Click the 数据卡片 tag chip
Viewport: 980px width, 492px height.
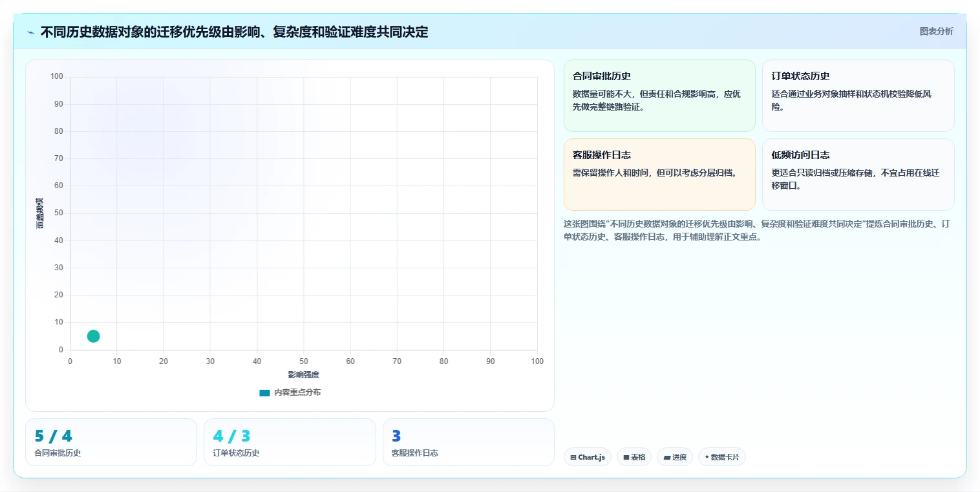click(x=722, y=457)
